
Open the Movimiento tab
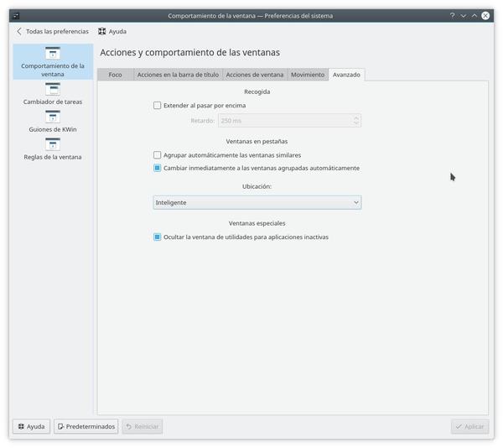click(x=307, y=75)
